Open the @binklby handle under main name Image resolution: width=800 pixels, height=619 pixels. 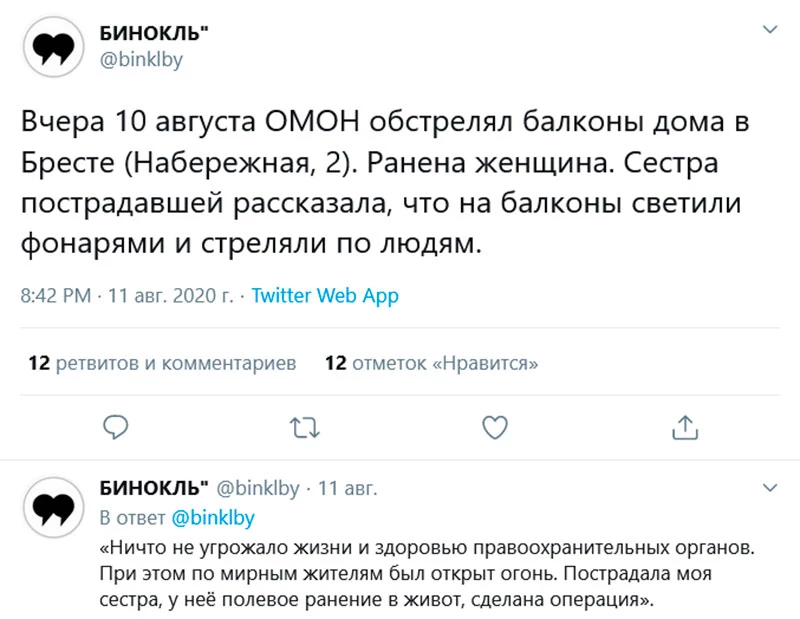coord(141,60)
